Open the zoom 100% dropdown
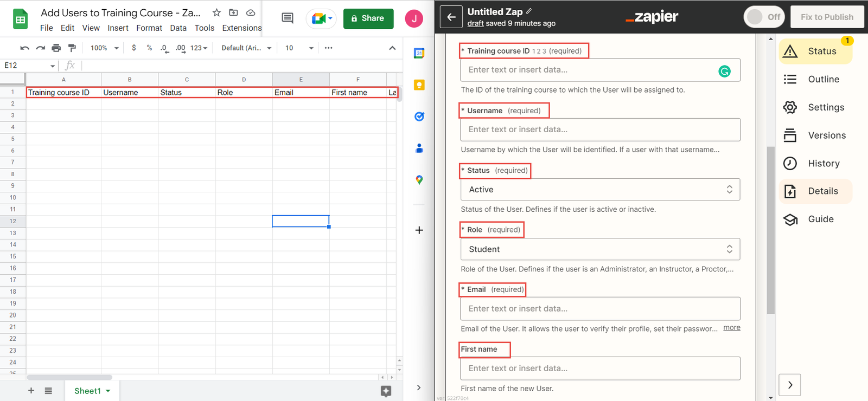This screenshot has height=401, width=868. pos(104,48)
